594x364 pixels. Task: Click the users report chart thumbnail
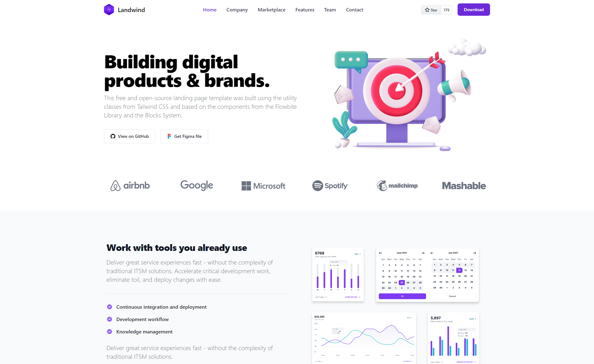(337, 275)
